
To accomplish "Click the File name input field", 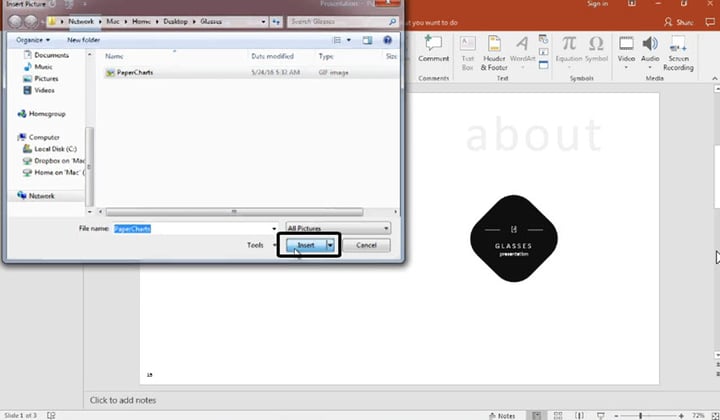I will 192,228.
